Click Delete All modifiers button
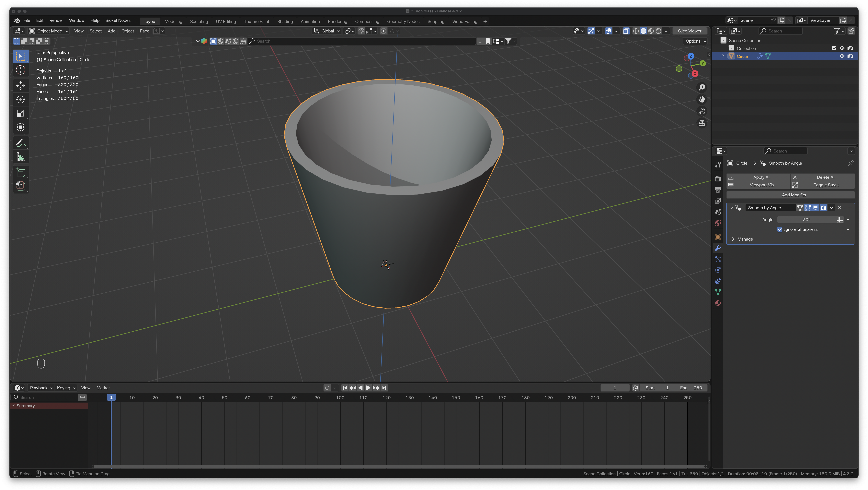The height and width of the screenshot is (490, 868). [823, 177]
